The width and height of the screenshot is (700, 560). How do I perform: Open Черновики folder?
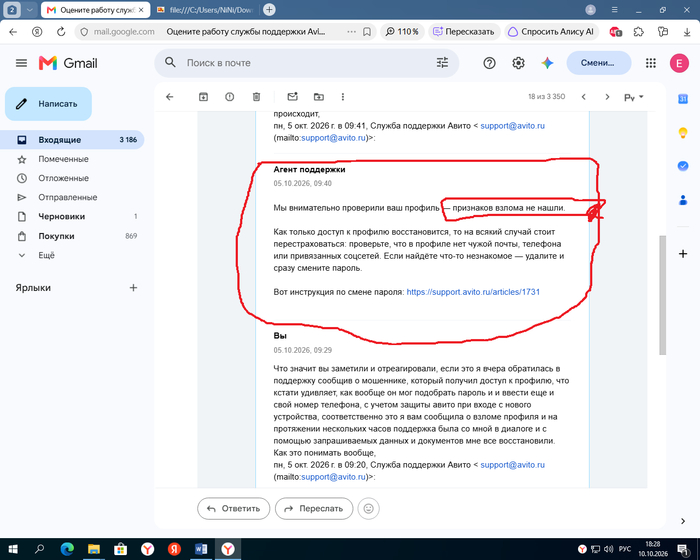(x=72, y=217)
